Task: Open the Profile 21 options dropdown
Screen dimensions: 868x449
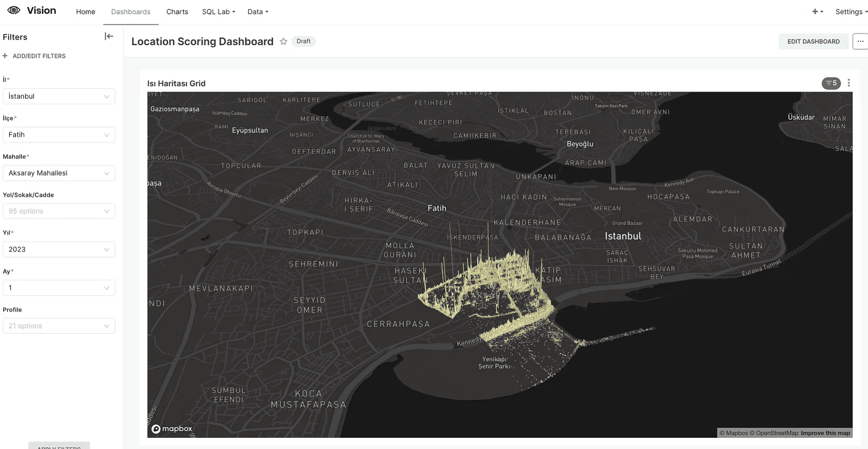Action: (x=59, y=326)
